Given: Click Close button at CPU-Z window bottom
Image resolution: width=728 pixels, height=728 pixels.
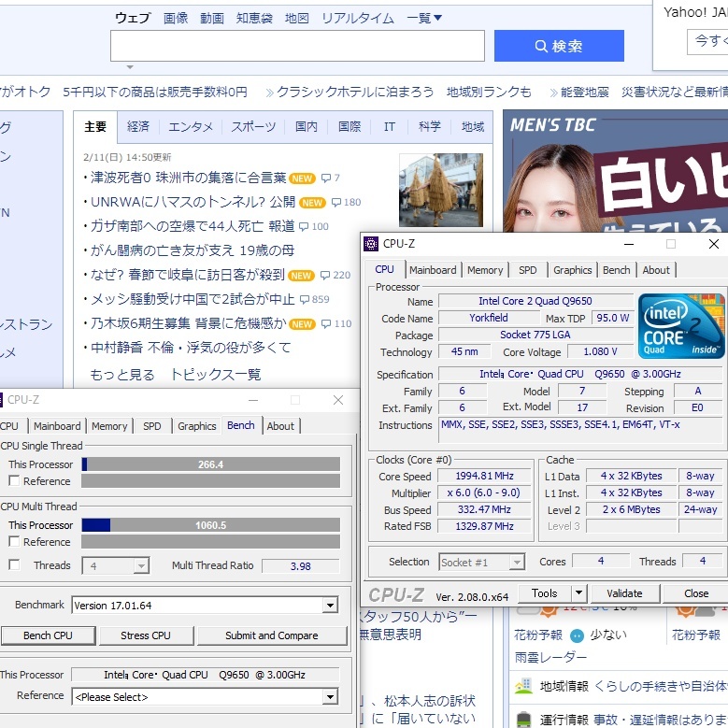Looking at the screenshot, I should pos(696,593).
